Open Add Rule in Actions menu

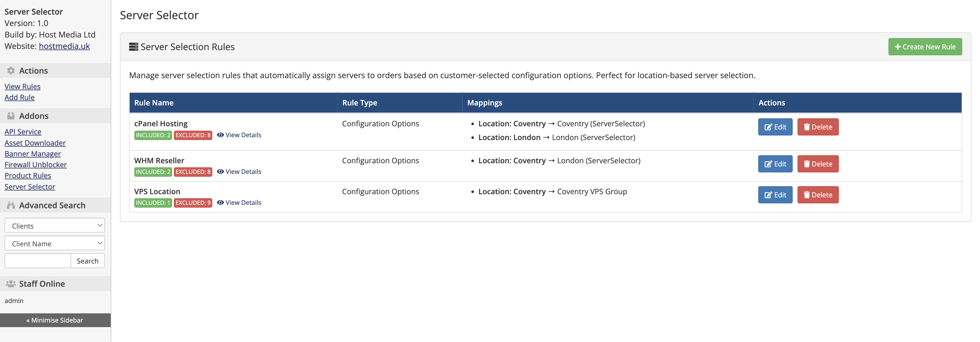coord(20,98)
